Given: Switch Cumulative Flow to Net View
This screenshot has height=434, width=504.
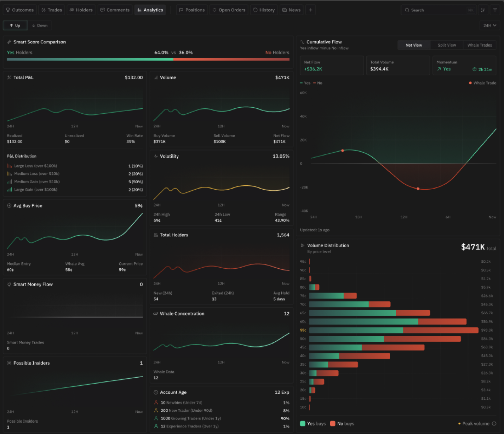Looking at the screenshot, I should click(x=414, y=45).
